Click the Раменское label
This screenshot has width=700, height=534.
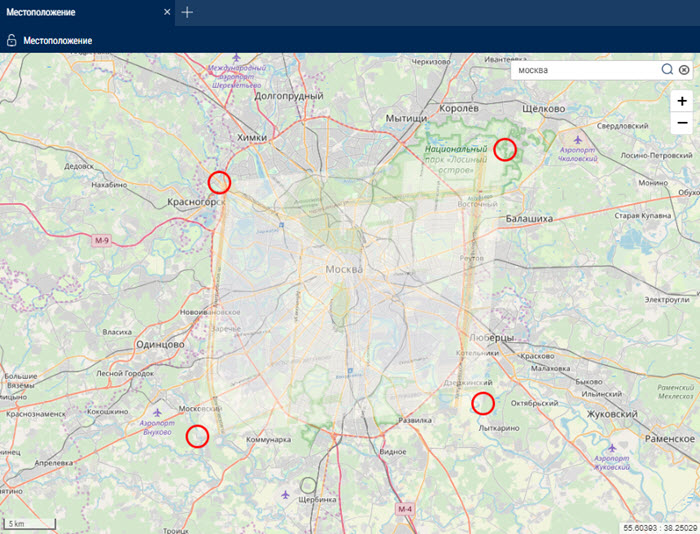point(670,439)
